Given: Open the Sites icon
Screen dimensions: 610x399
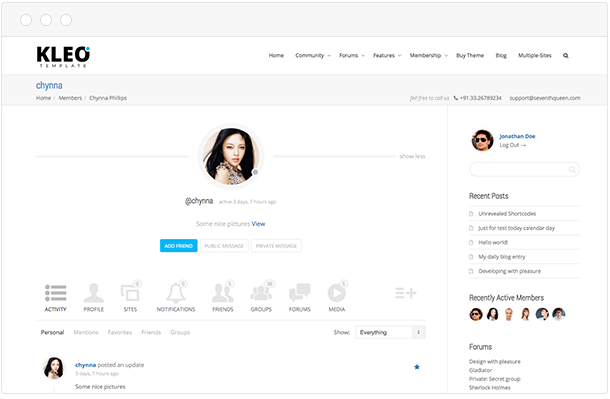Looking at the screenshot, I should 130,292.
